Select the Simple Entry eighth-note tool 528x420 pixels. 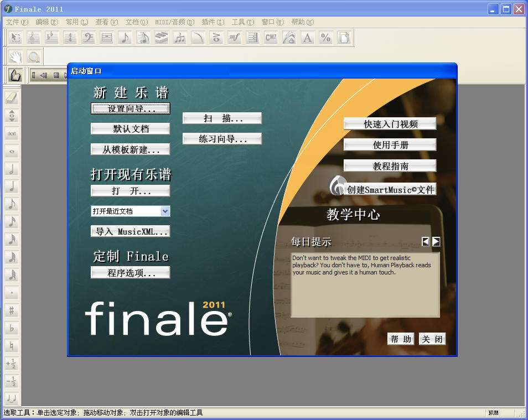pyautogui.click(x=125, y=38)
